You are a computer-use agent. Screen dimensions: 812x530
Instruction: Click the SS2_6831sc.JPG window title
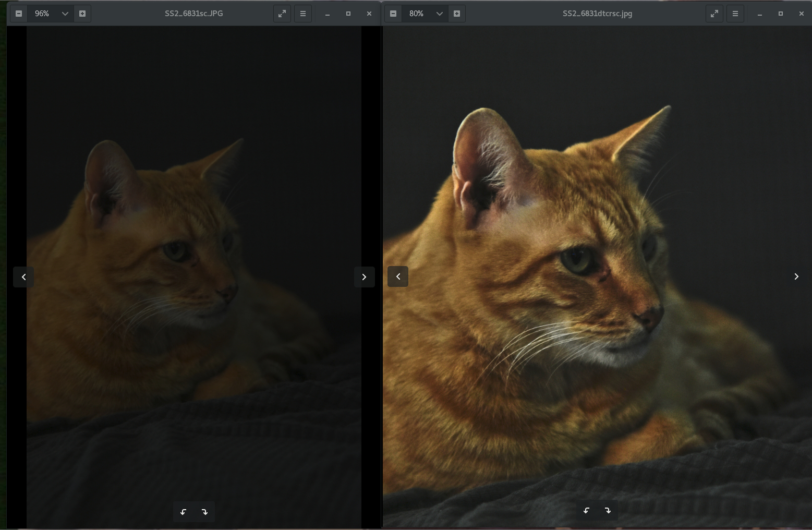(x=194, y=14)
